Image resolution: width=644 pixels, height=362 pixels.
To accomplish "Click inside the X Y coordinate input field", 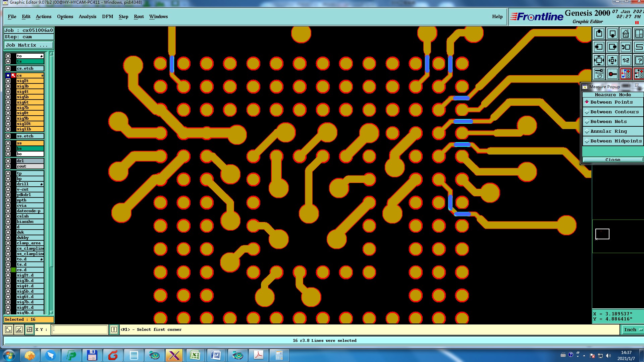I will (x=80, y=329).
